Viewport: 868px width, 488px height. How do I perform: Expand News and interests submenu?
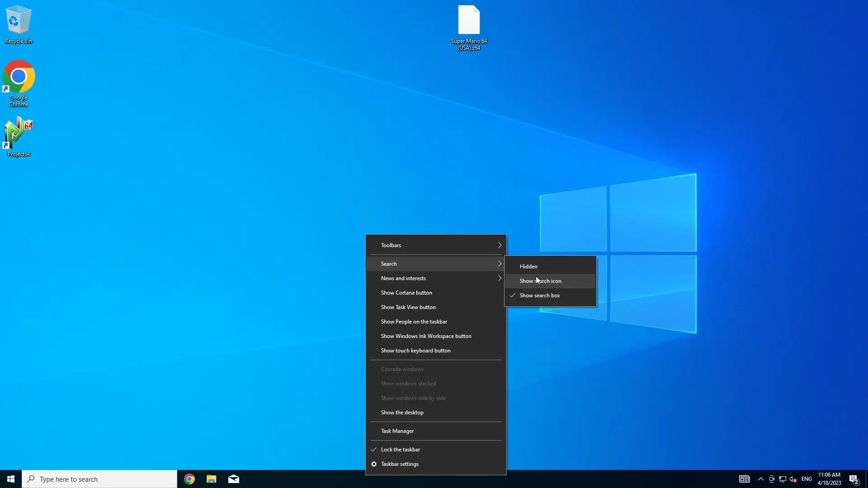coord(436,278)
